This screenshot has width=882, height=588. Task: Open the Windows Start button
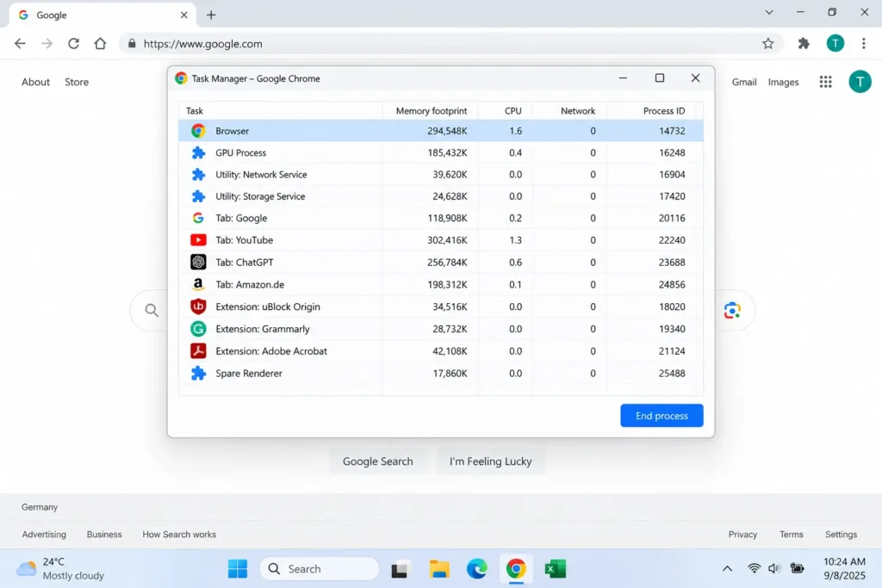point(238,569)
